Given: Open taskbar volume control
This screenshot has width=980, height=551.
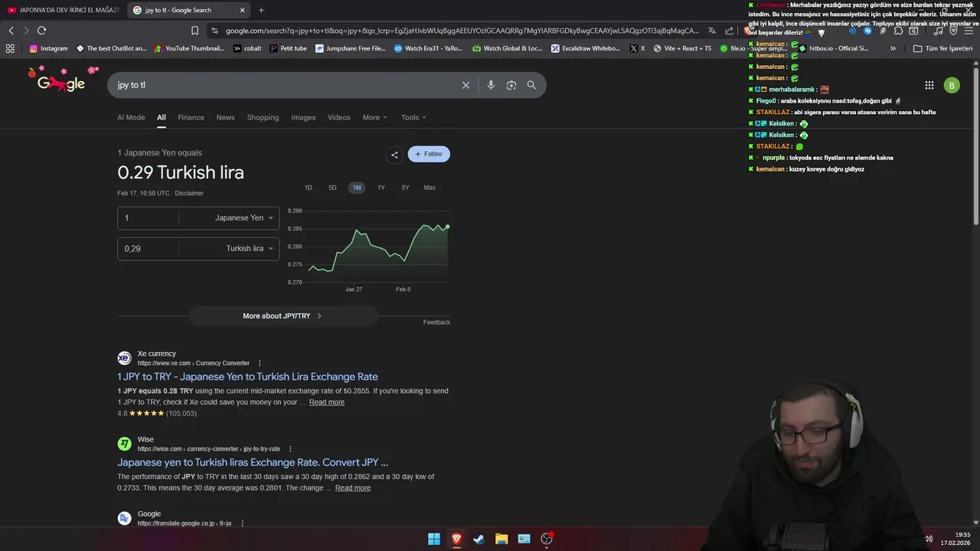Looking at the screenshot, I should pyautogui.click(x=929, y=539).
